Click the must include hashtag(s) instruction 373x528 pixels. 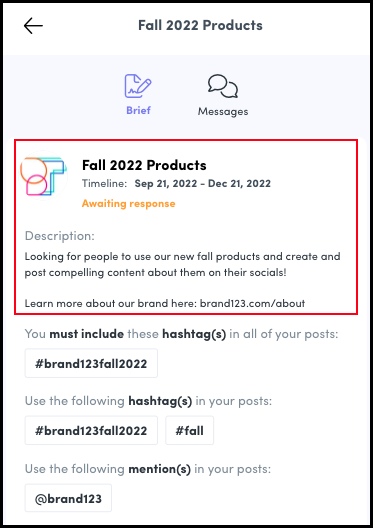181,334
